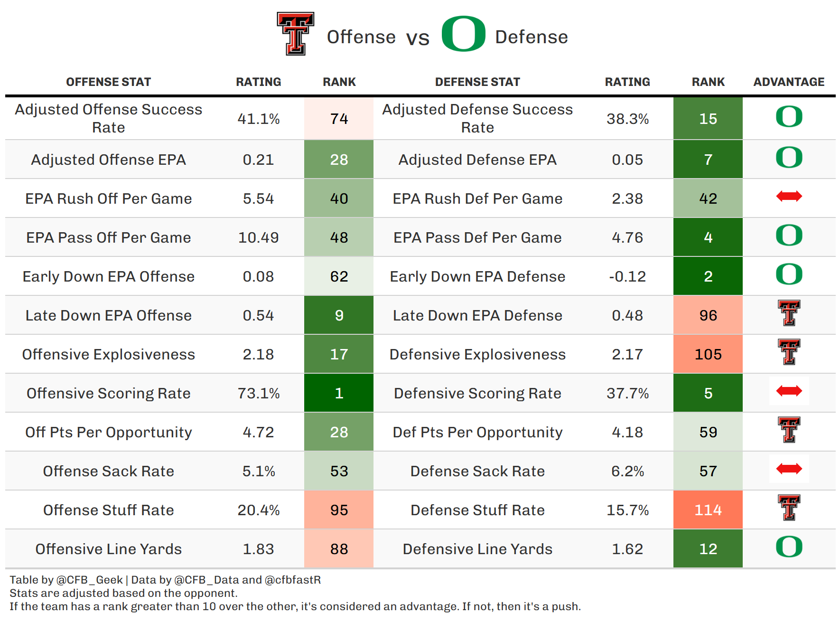Click Oregon icon in Defensive Line Yards row
840x623 pixels.
tap(789, 547)
